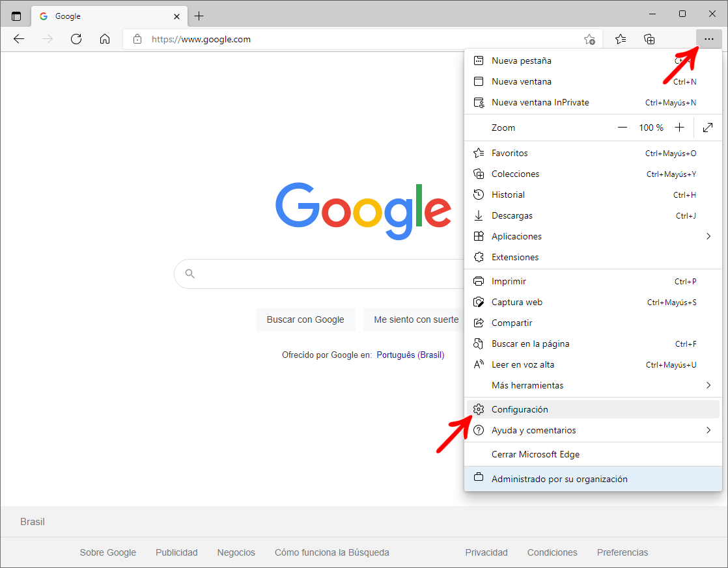Choose Leer en voz alta

point(593,365)
